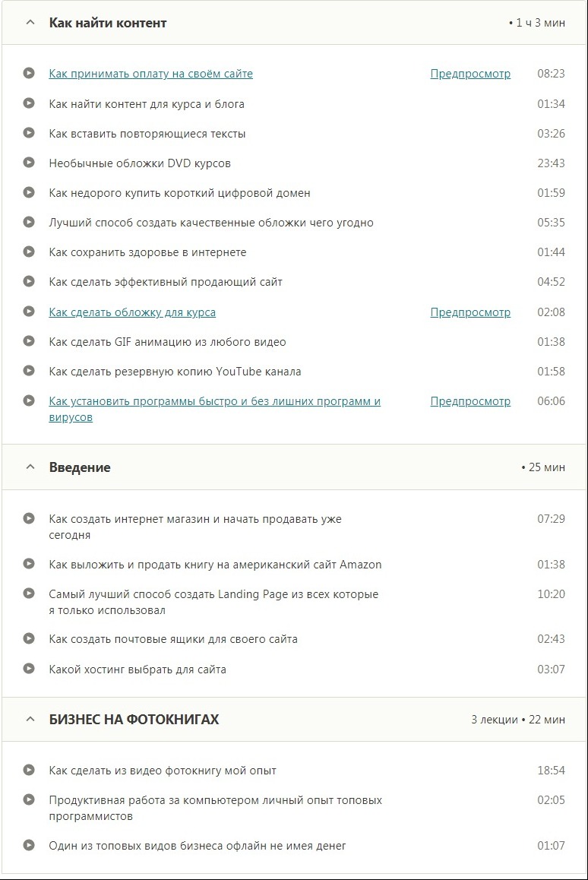Click the play icon for «Как сделать GIF анимацию из любого видео»
The width and height of the screenshot is (588, 880).
click(x=30, y=341)
